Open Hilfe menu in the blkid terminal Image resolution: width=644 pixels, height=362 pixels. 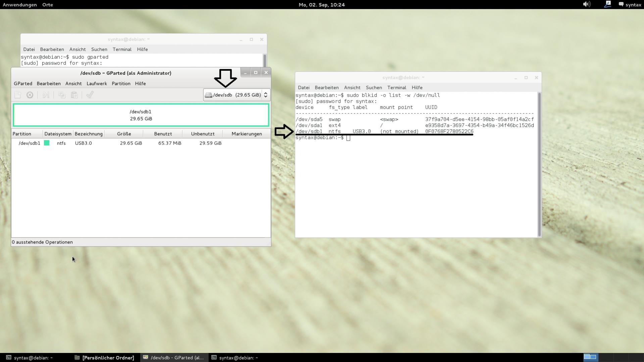pyautogui.click(x=417, y=88)
